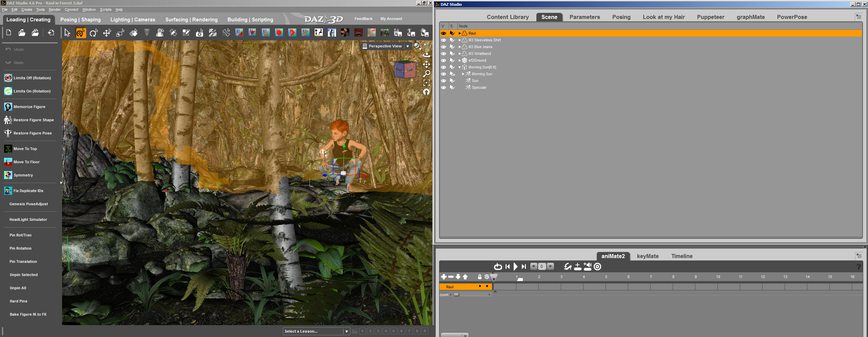The image size is (868, 337).
Task: Click the red circle script icon in the toolbar
Action: click(279, 33)
